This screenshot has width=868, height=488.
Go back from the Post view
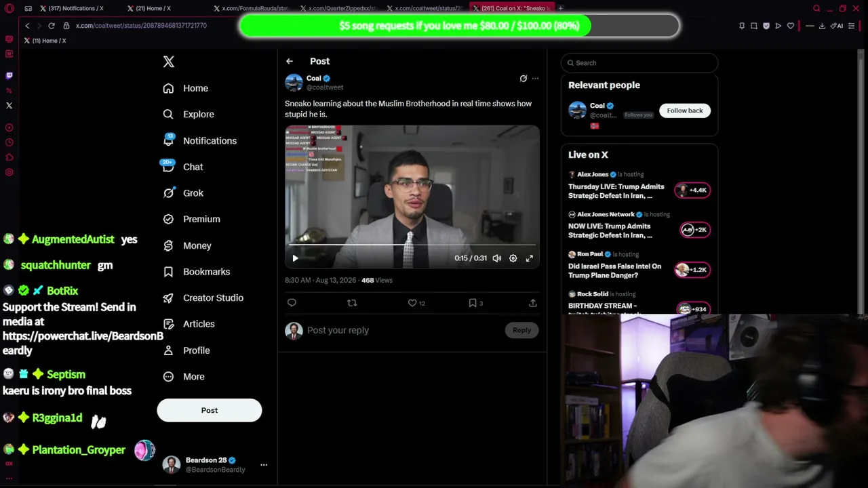(290, 61)
